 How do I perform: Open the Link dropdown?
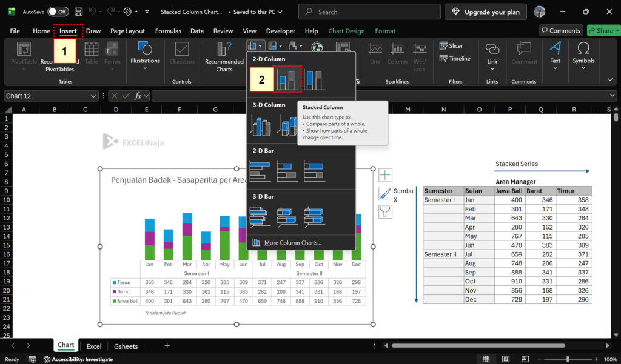click(492, 57)
